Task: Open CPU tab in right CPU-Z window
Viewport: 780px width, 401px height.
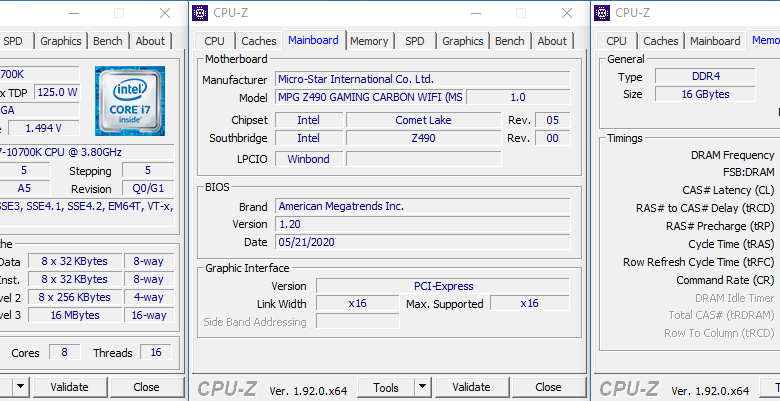Action: click(x=616, y=41)
